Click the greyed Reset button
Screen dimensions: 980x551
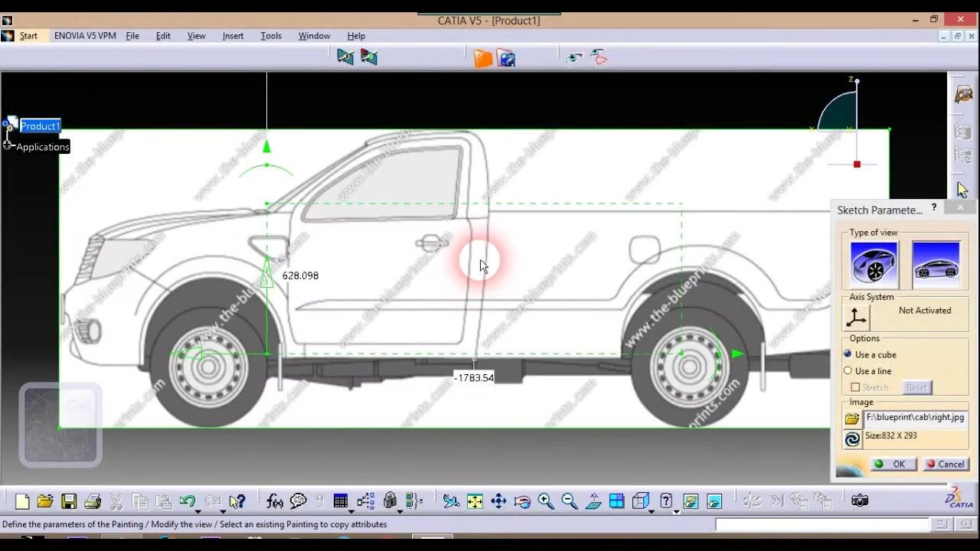click(x=916, y=388)
